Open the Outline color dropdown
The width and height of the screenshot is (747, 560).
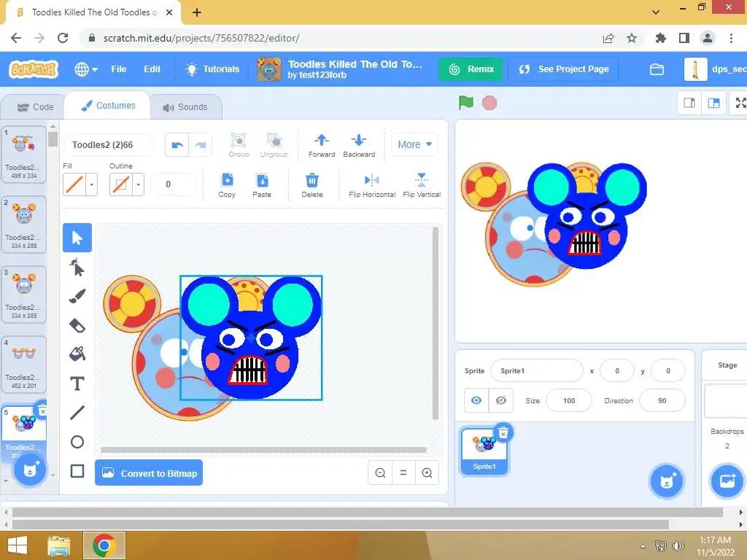click(x=138, y=184)
